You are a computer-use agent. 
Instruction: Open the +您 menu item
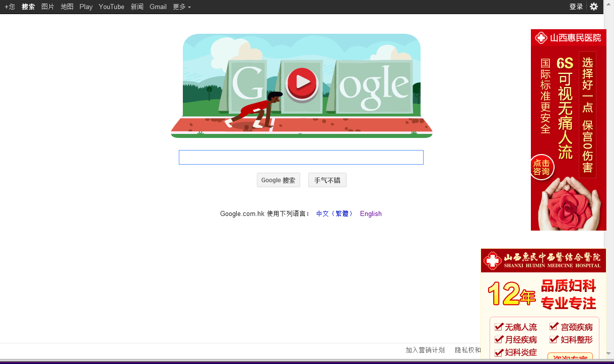(x=10, y=7)
